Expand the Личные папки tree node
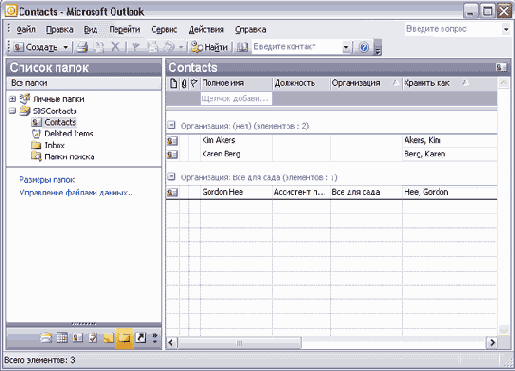The height and width of the screenshot is (371, 515). coord(12,99)
